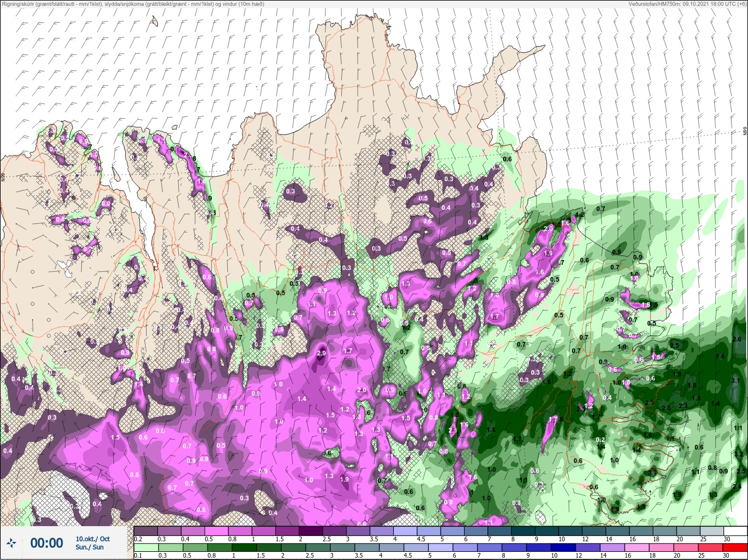Select the dark purple 2 swatch in upper legend

[x=311, y=531]
